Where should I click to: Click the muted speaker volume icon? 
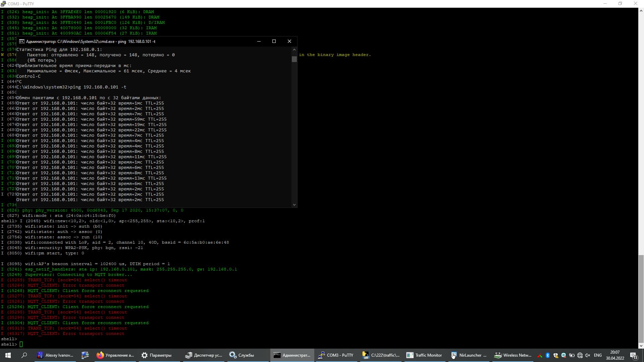click(x=588, y=355)
